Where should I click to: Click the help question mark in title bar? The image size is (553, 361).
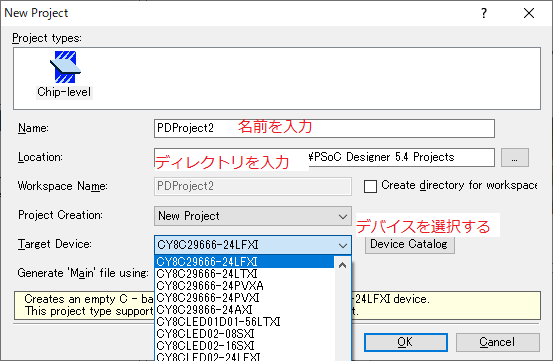pos(484,13)
